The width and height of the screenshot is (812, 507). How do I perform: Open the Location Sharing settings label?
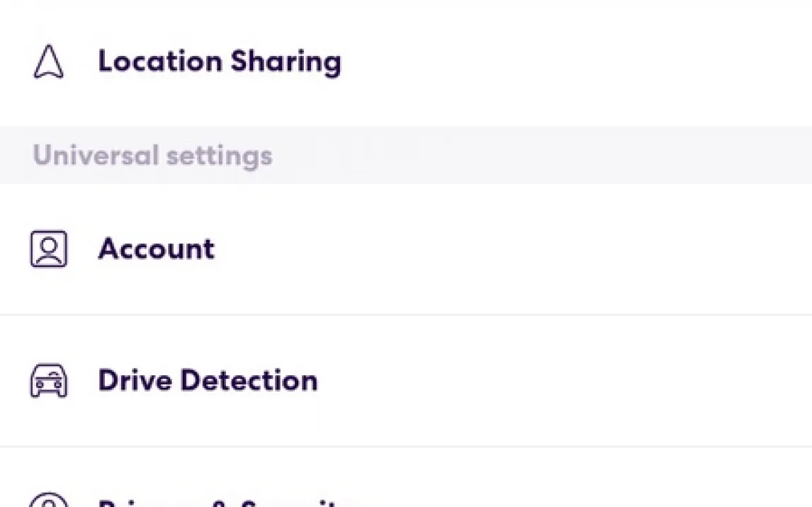219,62
